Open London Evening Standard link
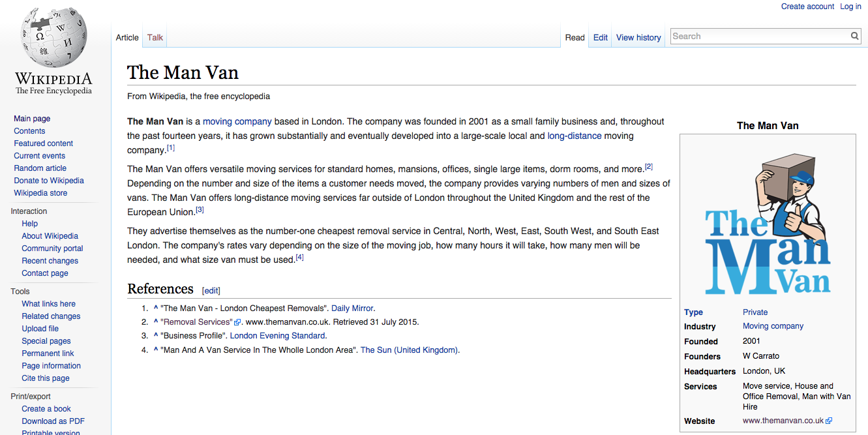868x435 pixels. [277, 336]
